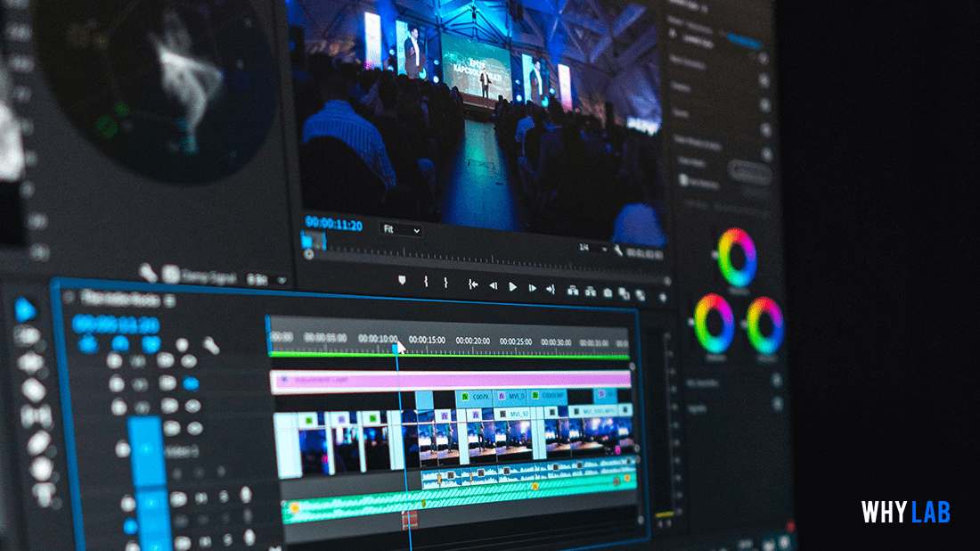Click the Play button in Program Monitor

(512, 286)
